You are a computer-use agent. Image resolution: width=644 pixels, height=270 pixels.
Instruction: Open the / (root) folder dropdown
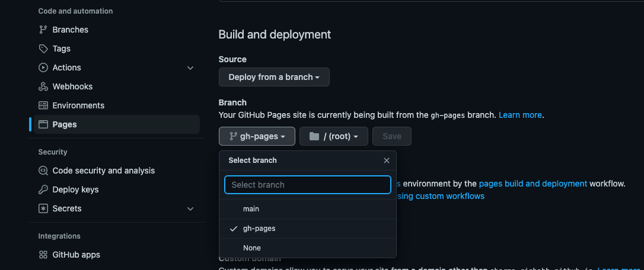click(x=333, y=136)
